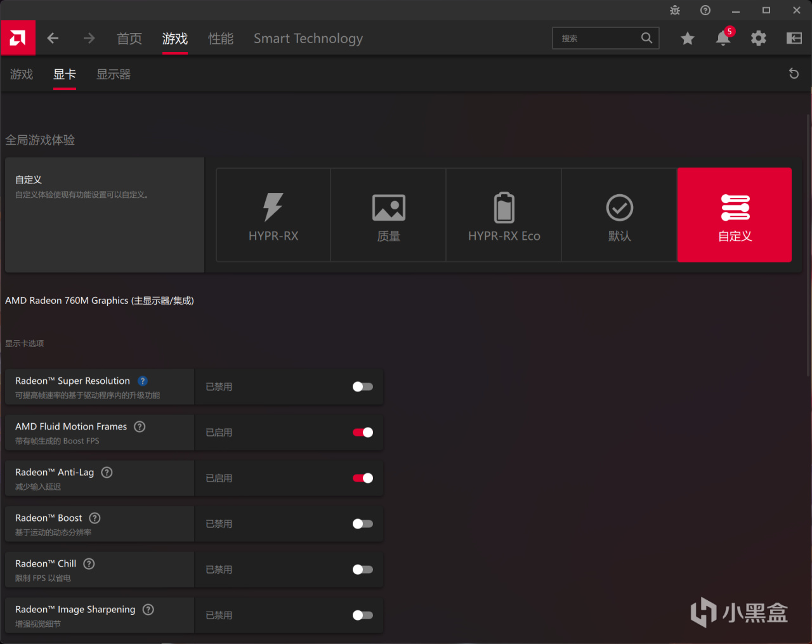Focus the 搜索 search field
This screenshot has height=644, width=812.
tap(606, 38)
